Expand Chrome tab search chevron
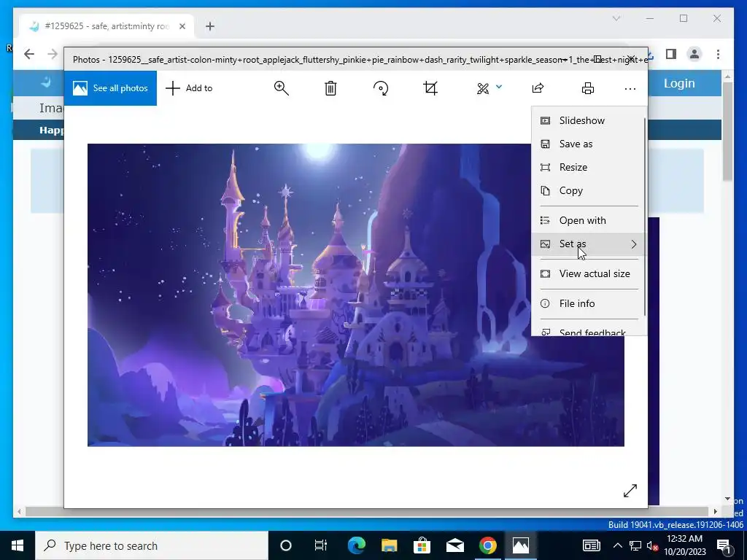 [616, 18]
